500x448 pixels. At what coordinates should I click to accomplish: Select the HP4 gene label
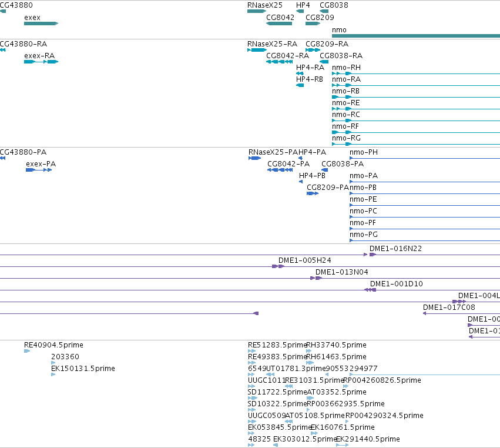point(303,5)
